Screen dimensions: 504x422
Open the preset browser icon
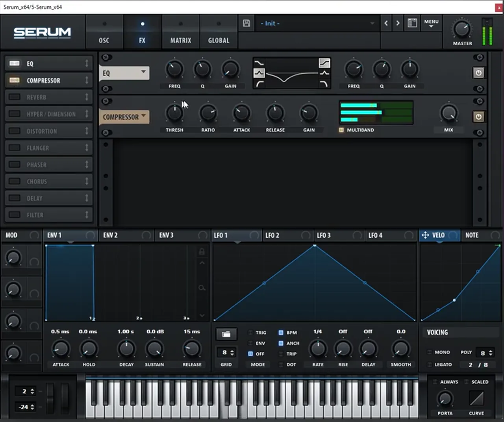[x=412, y=23]
